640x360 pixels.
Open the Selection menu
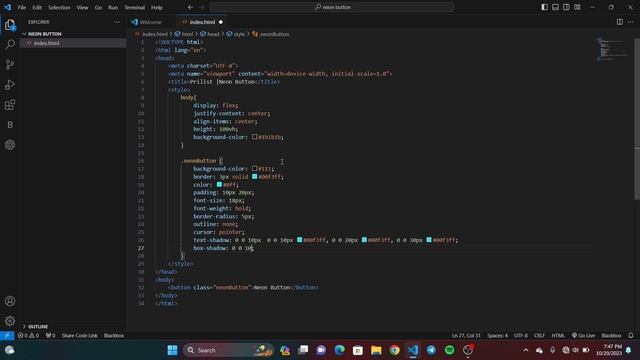[x=59, y=7]
